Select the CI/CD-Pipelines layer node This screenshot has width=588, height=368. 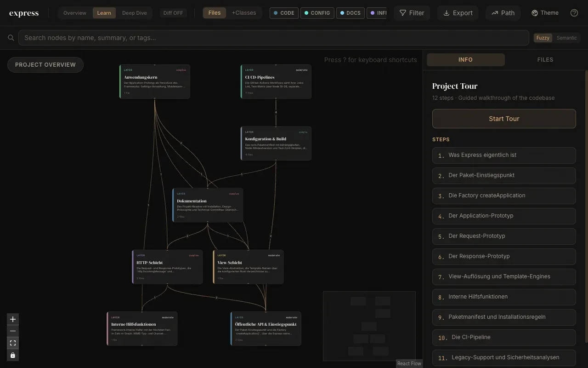click(x=276, y=81)
